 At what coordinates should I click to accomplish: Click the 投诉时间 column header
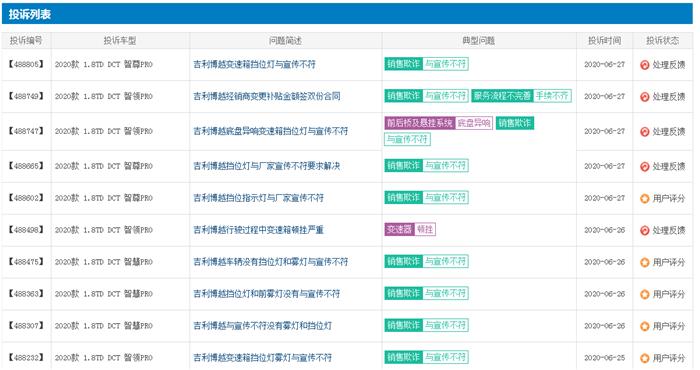pos(604,41)
